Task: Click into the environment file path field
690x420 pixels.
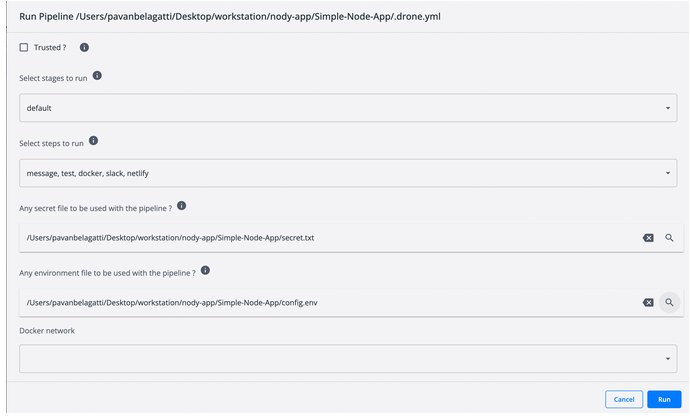Action: click(320, 302)
